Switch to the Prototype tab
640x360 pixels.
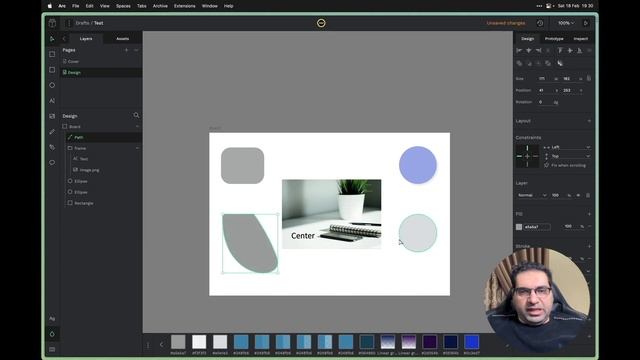[x=554, y=39]
